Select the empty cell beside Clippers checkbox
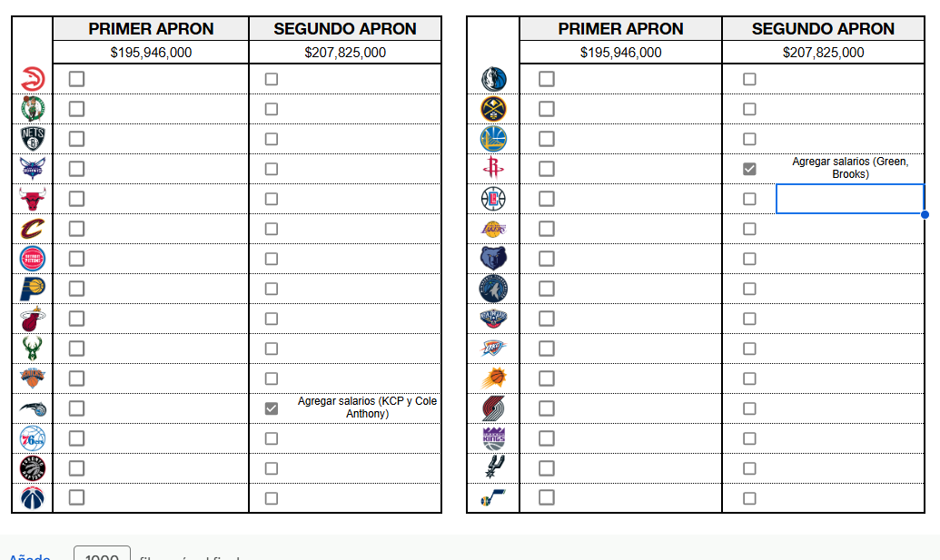The width and height of the screenshot is (940, 560). [849, 199]
